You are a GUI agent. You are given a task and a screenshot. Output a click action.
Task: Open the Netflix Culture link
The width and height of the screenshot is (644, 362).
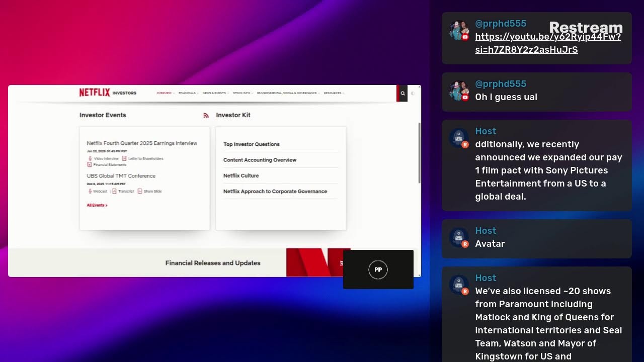[x=241, y=175]
